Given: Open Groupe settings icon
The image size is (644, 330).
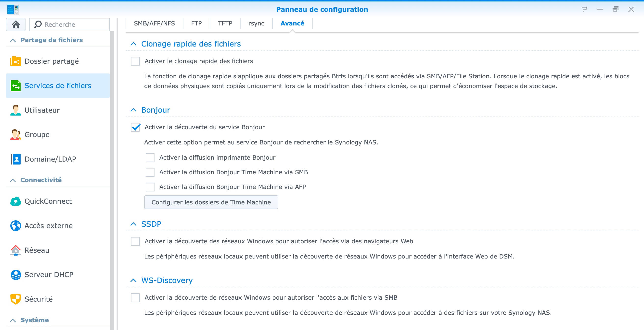Looking at the screenshot, I should coord(15,135).
